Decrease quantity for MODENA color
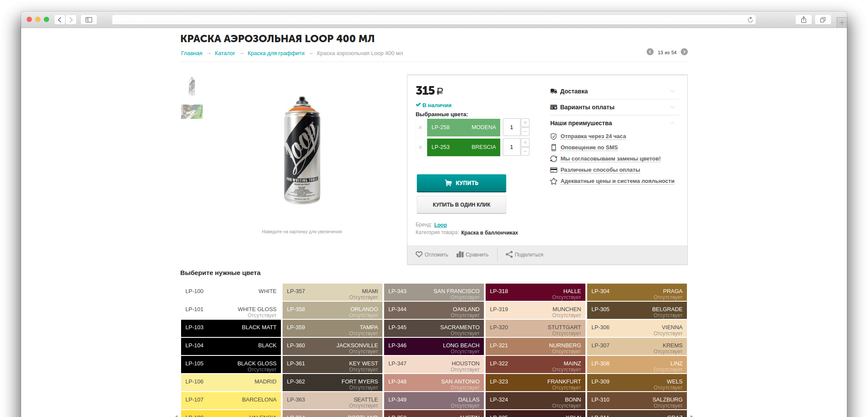The image size is (868, 417). click(525, 132)
